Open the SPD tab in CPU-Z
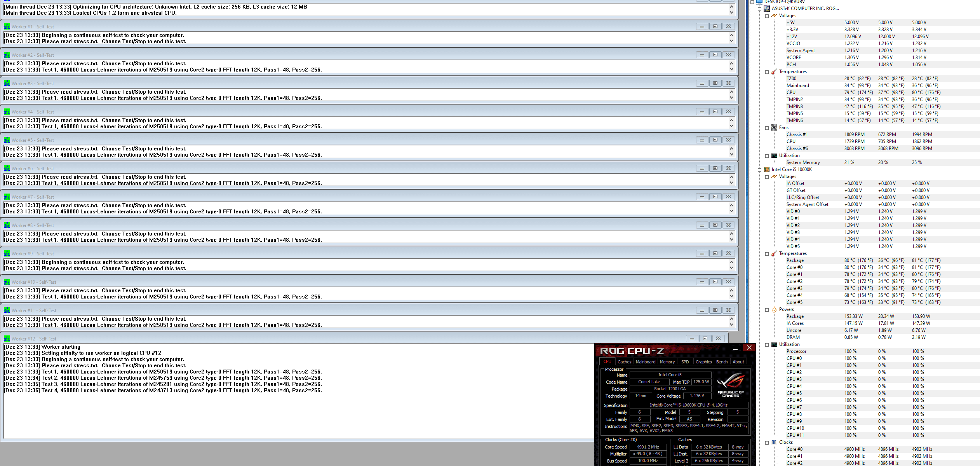Viewport: 980px width, 466px height. coord(685,362)
